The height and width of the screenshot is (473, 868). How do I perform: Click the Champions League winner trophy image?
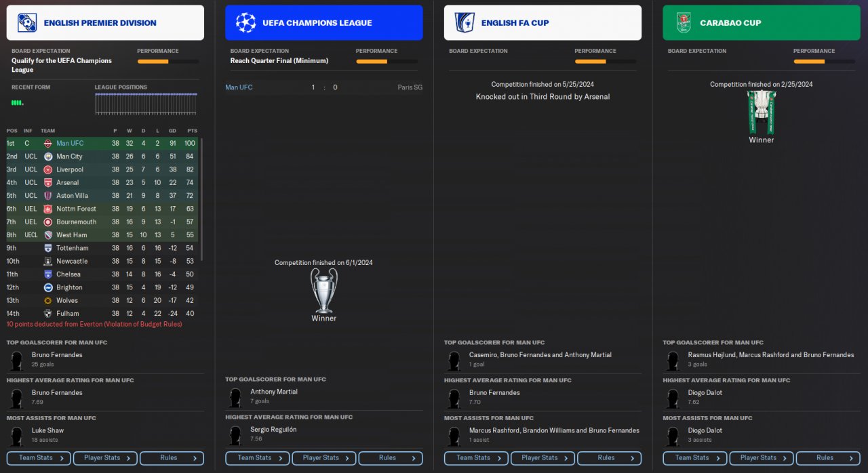[x=323, y=290]
